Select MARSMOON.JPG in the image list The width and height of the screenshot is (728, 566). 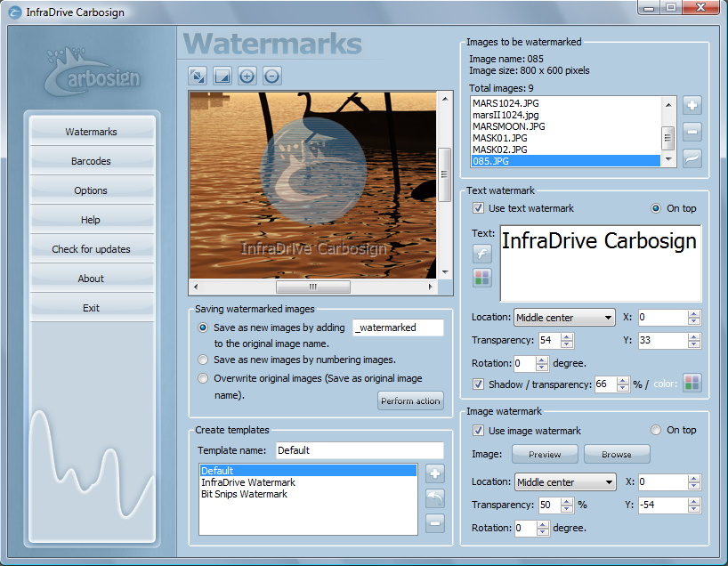pyautogui.click(x=565, y=126)
